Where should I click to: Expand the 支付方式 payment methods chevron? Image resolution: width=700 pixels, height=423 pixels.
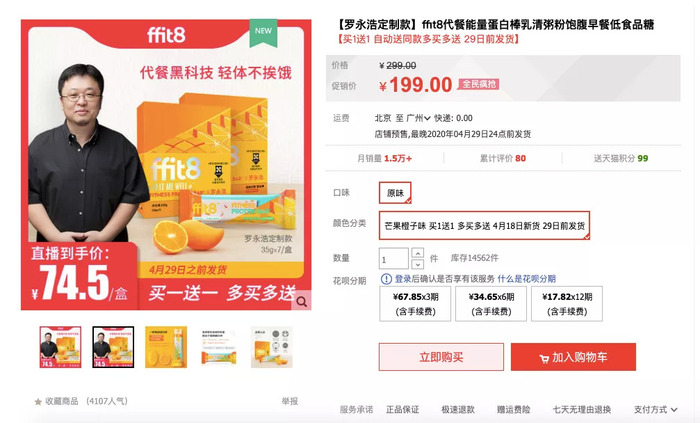tap(674, 410)
